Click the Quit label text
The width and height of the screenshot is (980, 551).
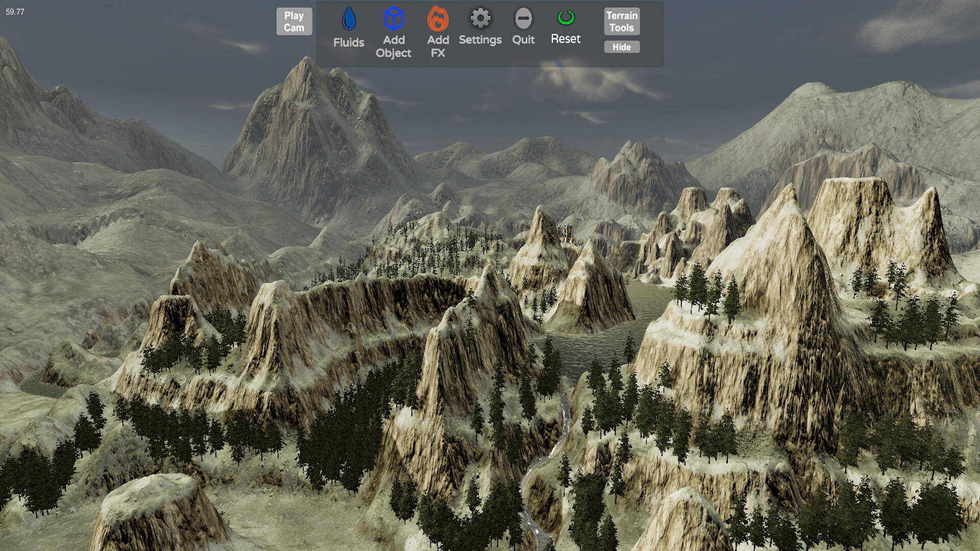(522, 40)
